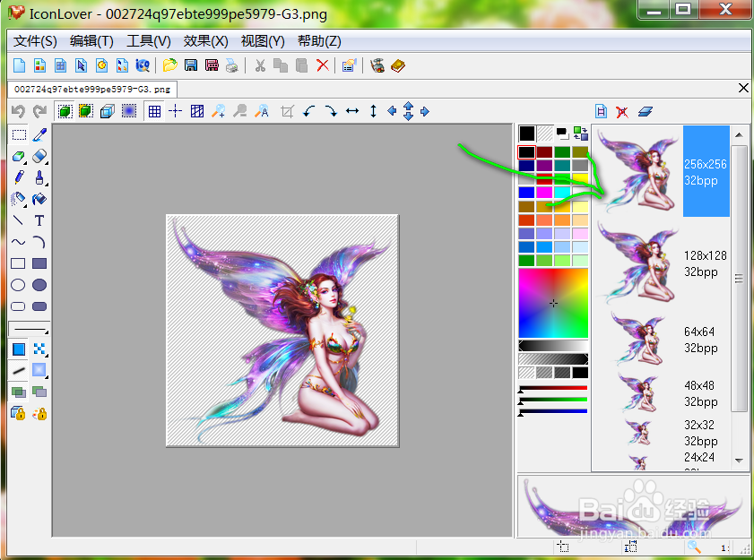Image resolution: width=754 pixels, height=560 pixels.
Task: Select the green Eraser tool
Action: click(x=19, y=156)
